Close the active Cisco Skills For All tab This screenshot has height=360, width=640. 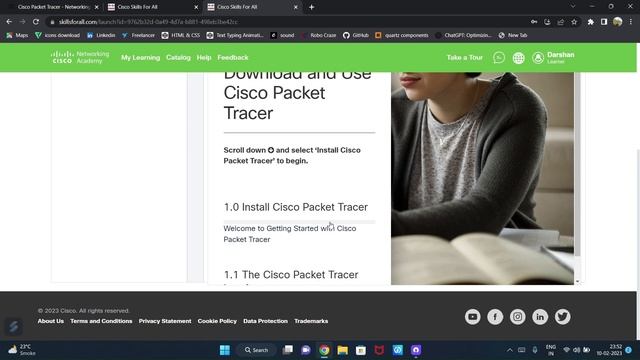(296, 7)
